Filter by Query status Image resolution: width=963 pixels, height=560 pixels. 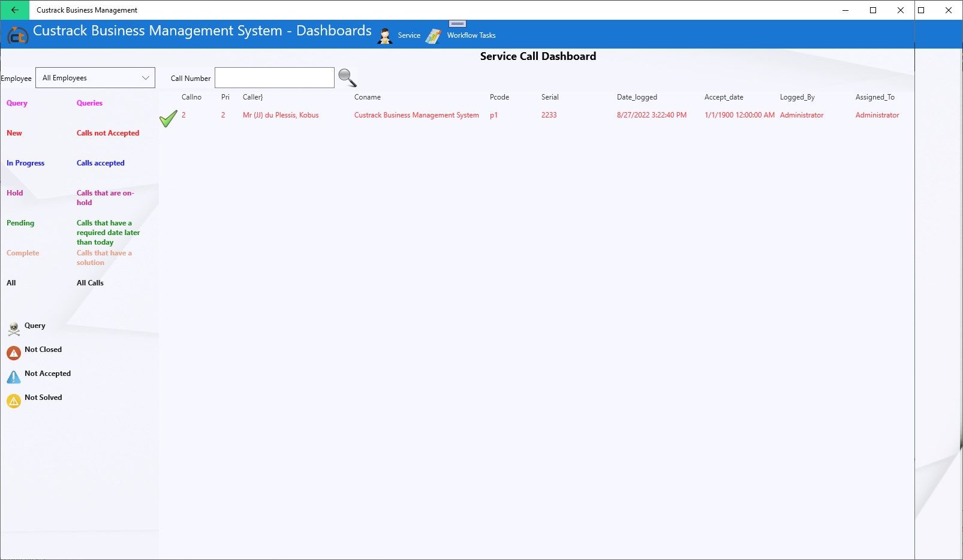(17, 103)
